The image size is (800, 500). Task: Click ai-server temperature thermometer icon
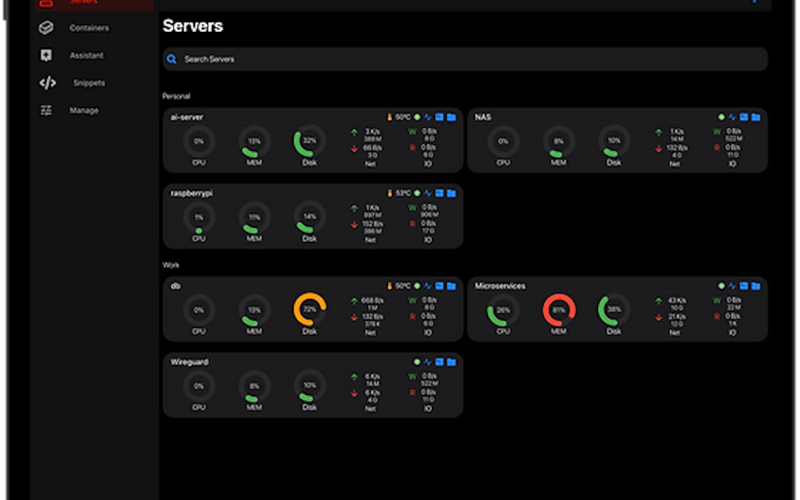click(x=389, y=117)
